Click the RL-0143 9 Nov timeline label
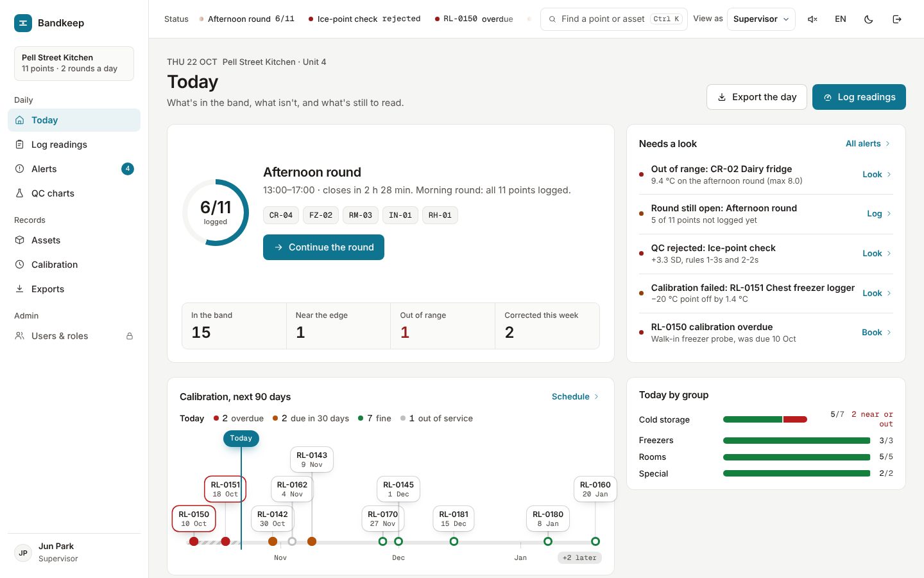The height and width of the screenshot is (578, 924). [312, 460]
